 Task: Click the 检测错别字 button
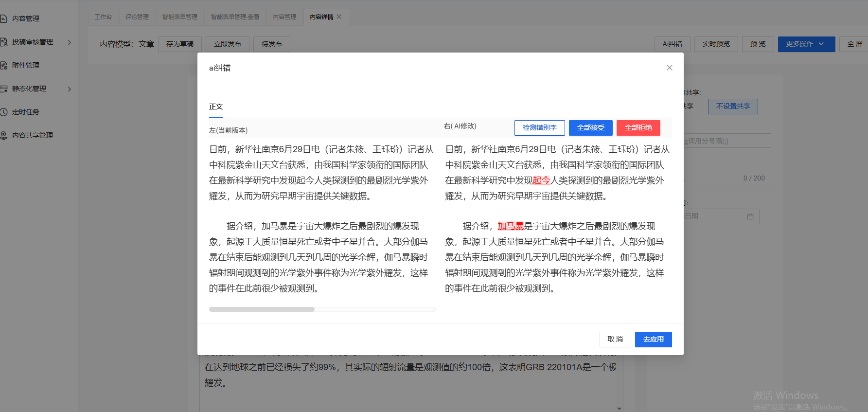[539, 127]
